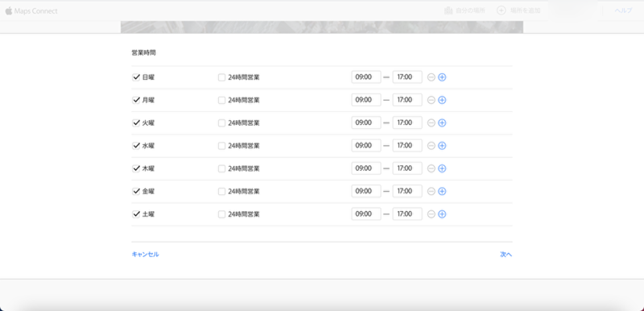Enable 24時間営業 for 火曜
Viewport: 644px width, 311px height.
pos(222,122)
